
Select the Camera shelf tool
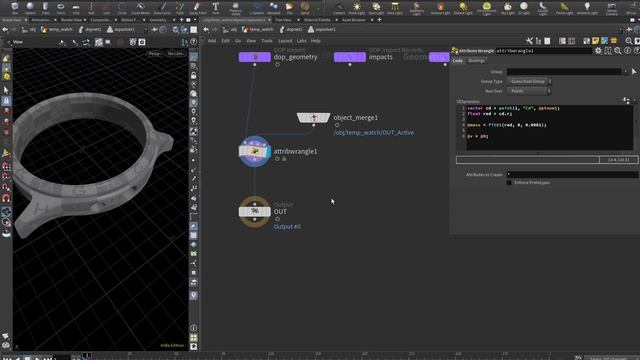click(339, 7)
